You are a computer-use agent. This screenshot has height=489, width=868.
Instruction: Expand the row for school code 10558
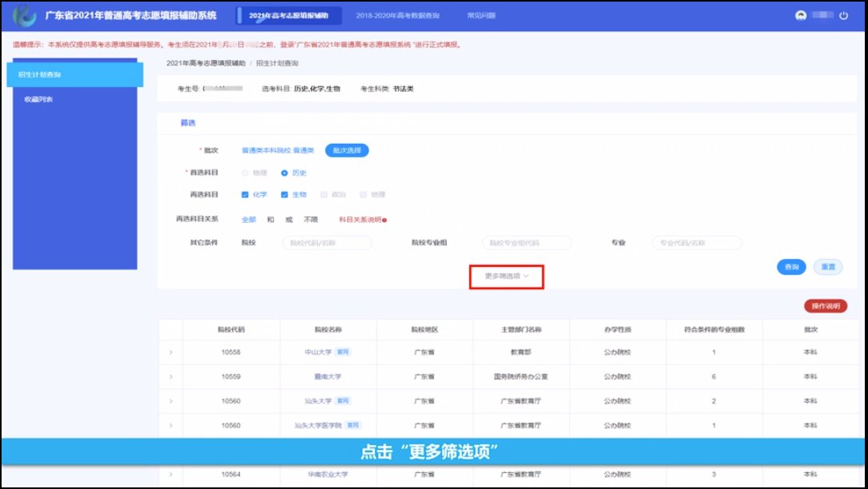tap(170, 352)
